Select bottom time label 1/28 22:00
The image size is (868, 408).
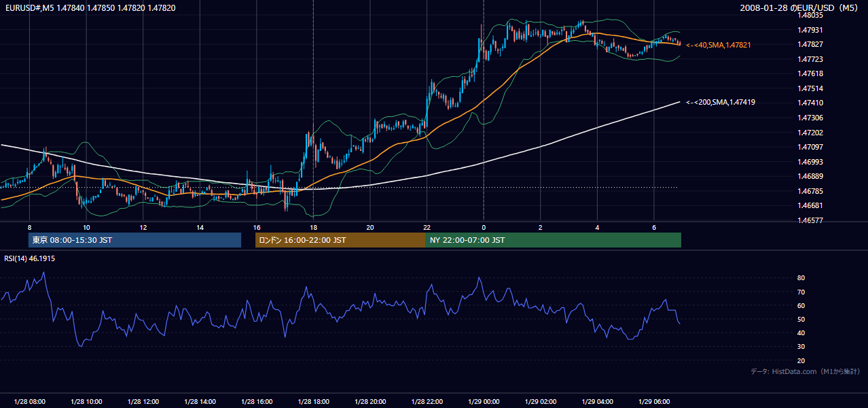[427, 402]
